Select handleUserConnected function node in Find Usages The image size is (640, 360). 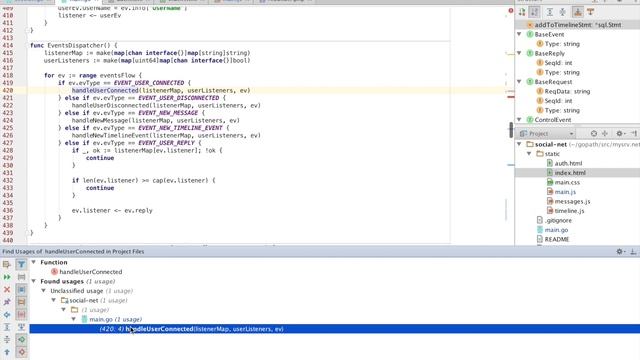click(90, 272)
